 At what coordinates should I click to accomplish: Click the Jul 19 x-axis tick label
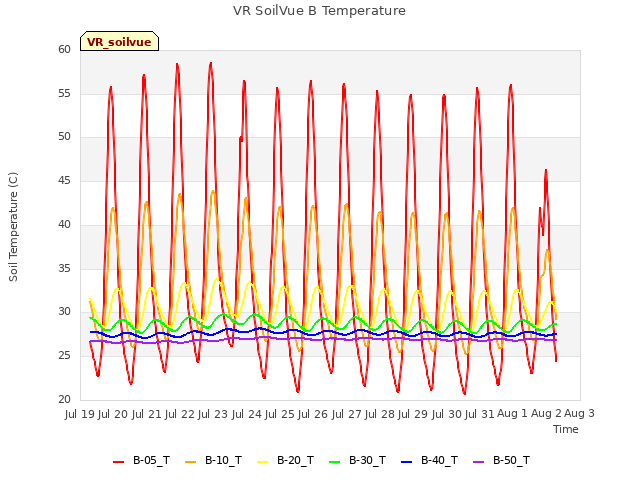(x=79, y=414)
